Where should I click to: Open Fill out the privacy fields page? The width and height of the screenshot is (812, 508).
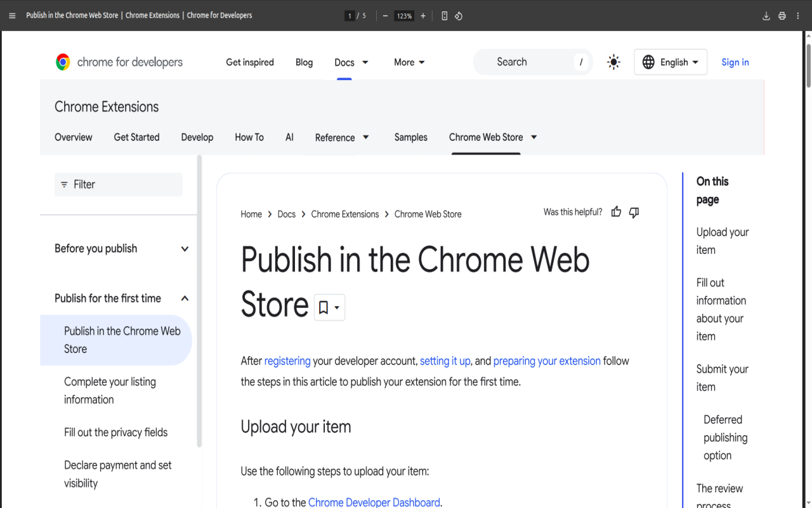point(116,432)
